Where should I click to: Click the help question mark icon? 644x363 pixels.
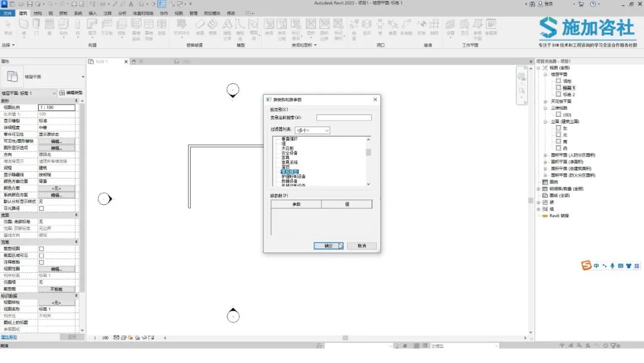click(x=593, y=4)
